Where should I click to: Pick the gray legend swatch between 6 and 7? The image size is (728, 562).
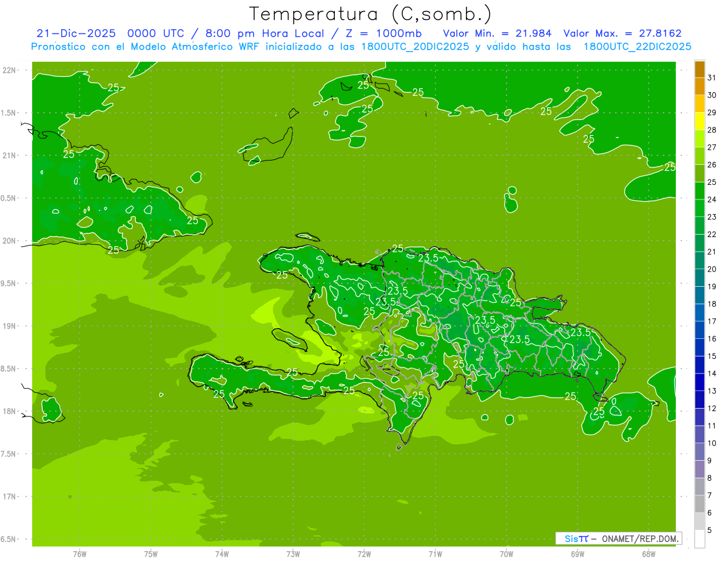tap(699, 504)
